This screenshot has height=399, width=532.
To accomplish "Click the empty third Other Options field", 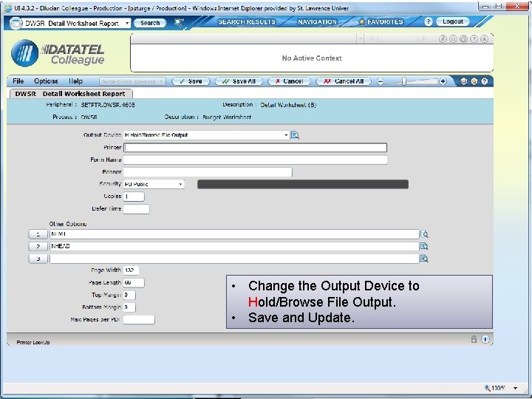I will [234, 259].
